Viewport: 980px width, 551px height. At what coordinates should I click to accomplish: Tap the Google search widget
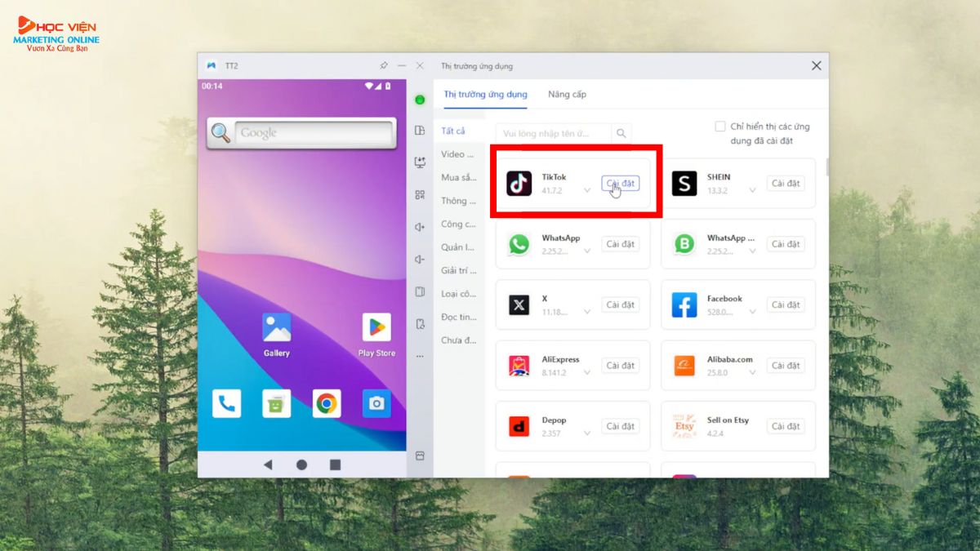coord(313,133)
